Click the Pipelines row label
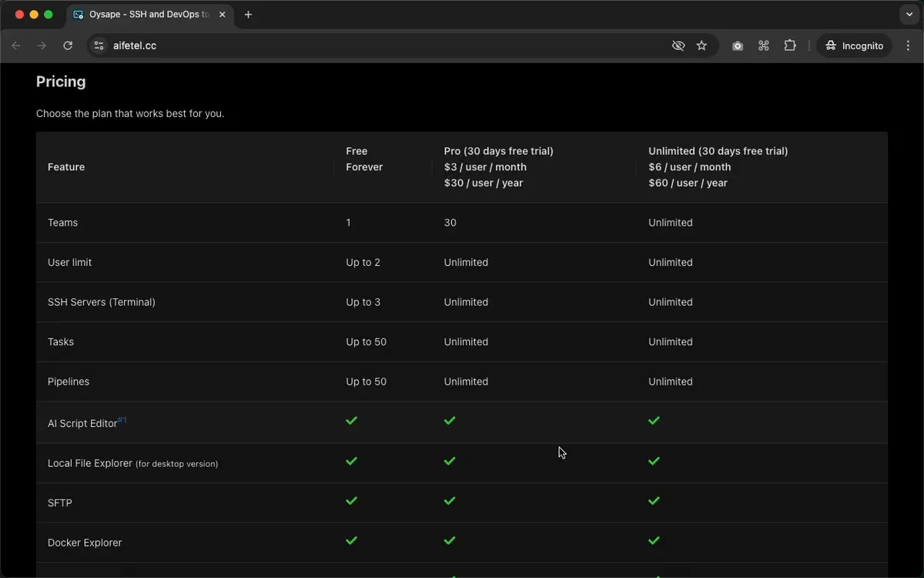 pos(69,382)
